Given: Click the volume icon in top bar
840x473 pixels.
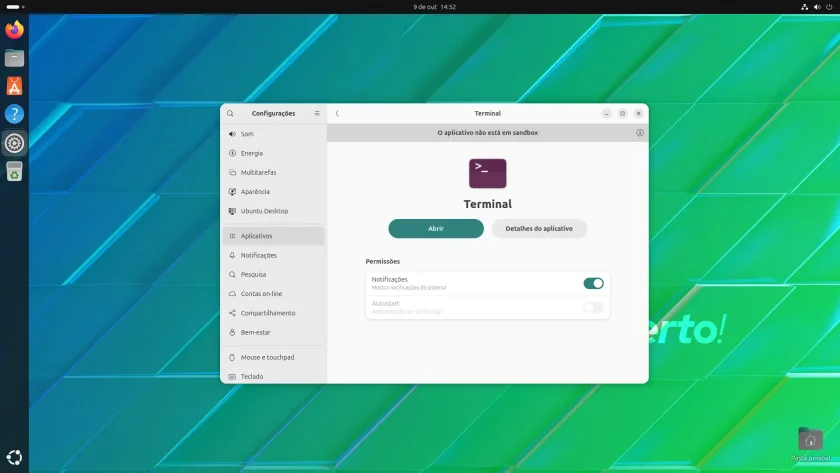Looking at the screenshot, I should point(817,7).
